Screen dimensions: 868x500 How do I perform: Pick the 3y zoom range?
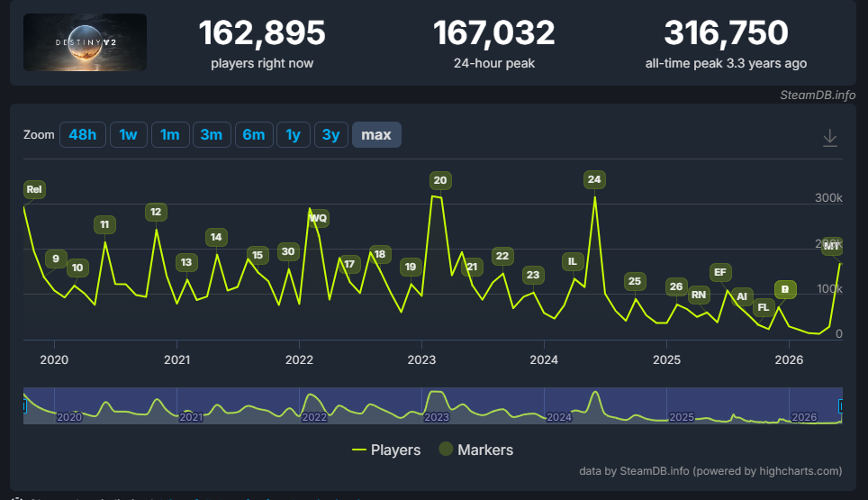tap(331, 134)
